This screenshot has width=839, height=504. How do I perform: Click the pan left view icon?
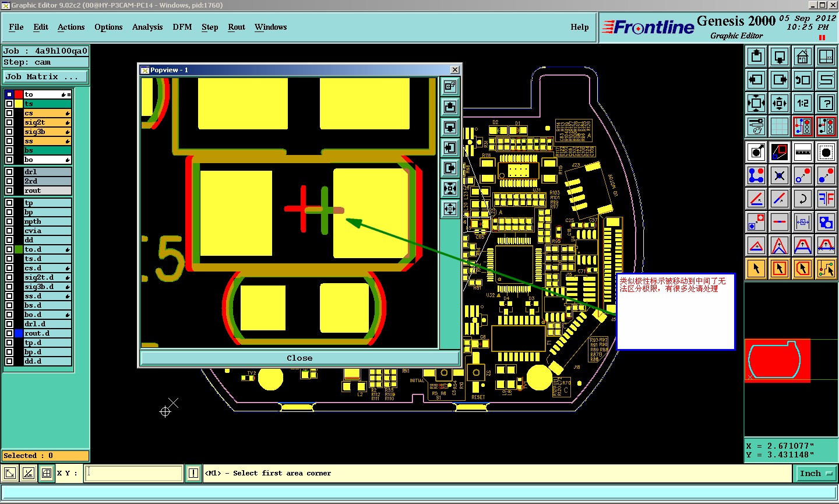(x=756, y=80)
